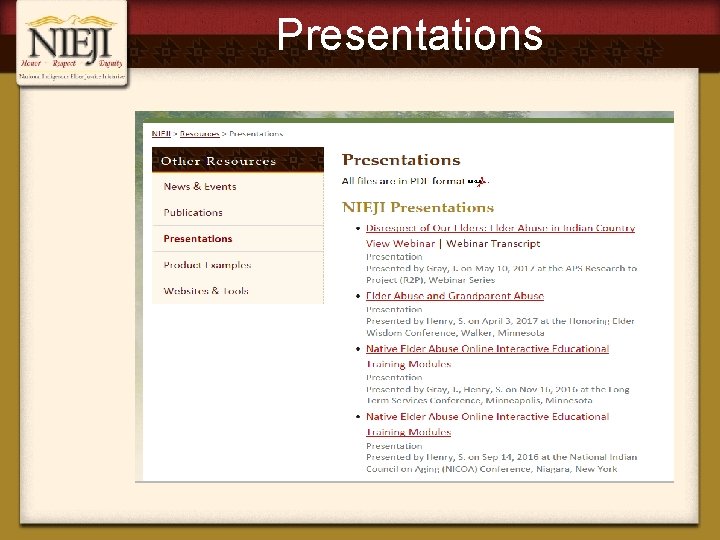Open 'Disrespect of Our Elders' presentation link
The width and height of the screenshot is (720, 540).
(x=500, y=228)
